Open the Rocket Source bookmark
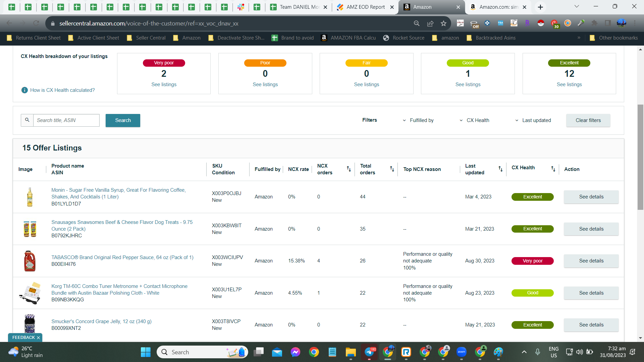This screenshot has width=644, height=362. tap(404, 38)
